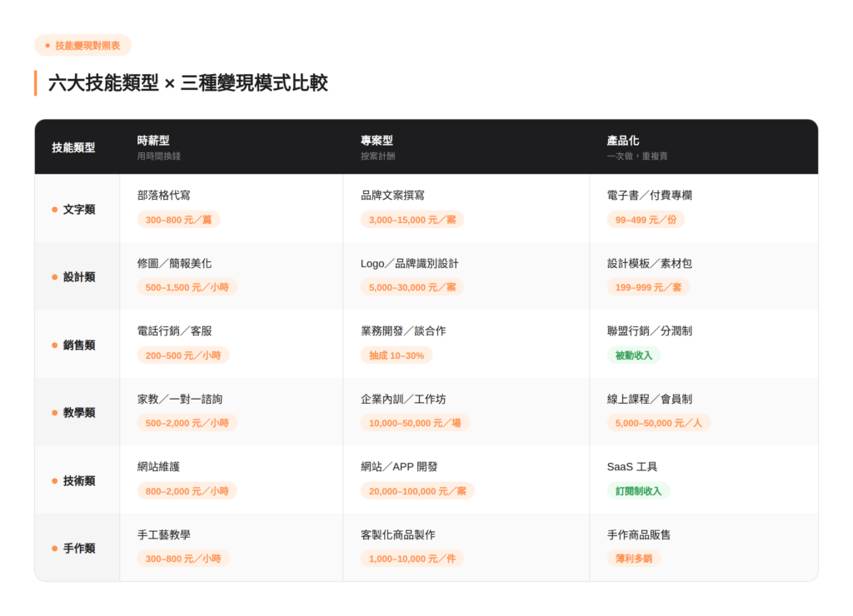Click the 技能類型 header cell
The image size is (853, 616).
(73, 147)
